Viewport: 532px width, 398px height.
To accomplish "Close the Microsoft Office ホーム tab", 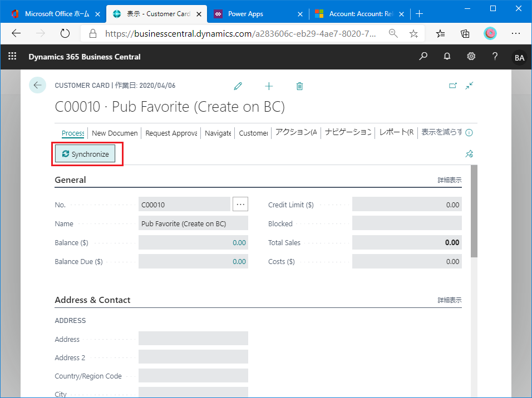I will 98,14.
